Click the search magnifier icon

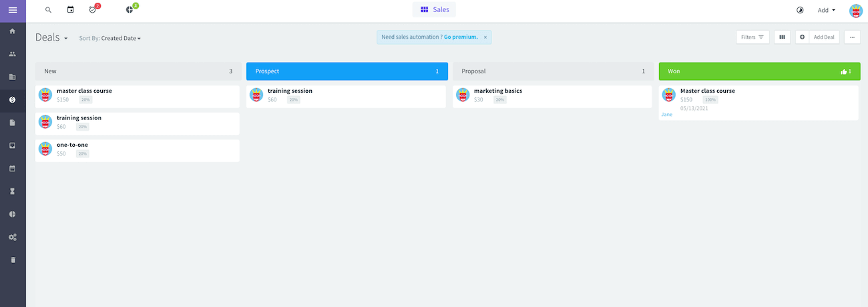[x=48, y=10]
